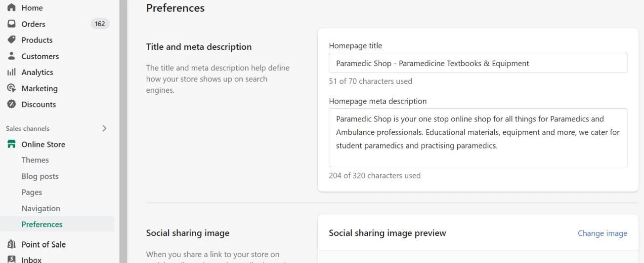Expand Sales channels with chevron arrow
The height and width of the screenshot is (263, 644).
[x=104, y=128]
